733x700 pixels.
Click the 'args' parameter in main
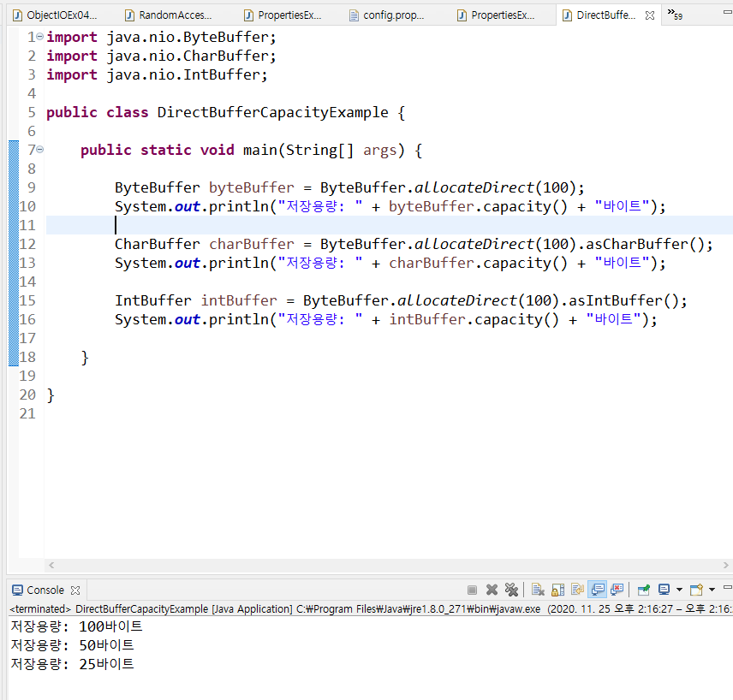point(379,151)
